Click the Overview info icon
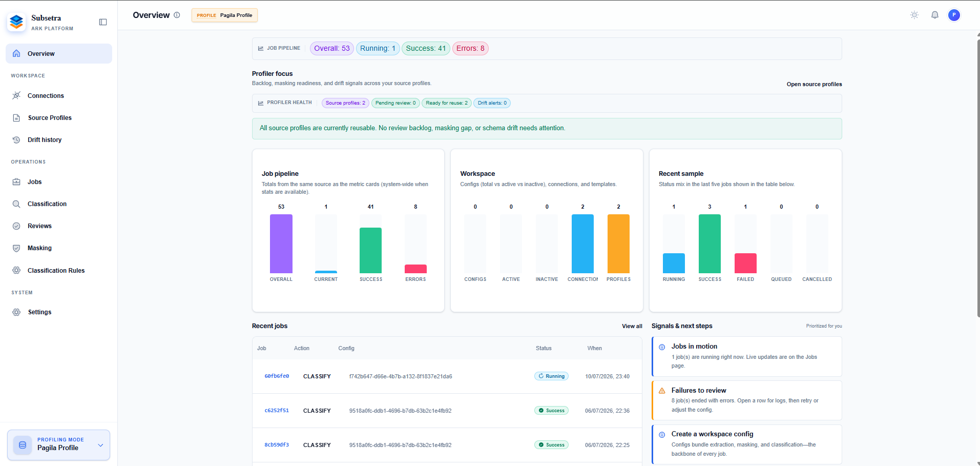This screenshot has height=466, width=980. [x=177, y=15]
